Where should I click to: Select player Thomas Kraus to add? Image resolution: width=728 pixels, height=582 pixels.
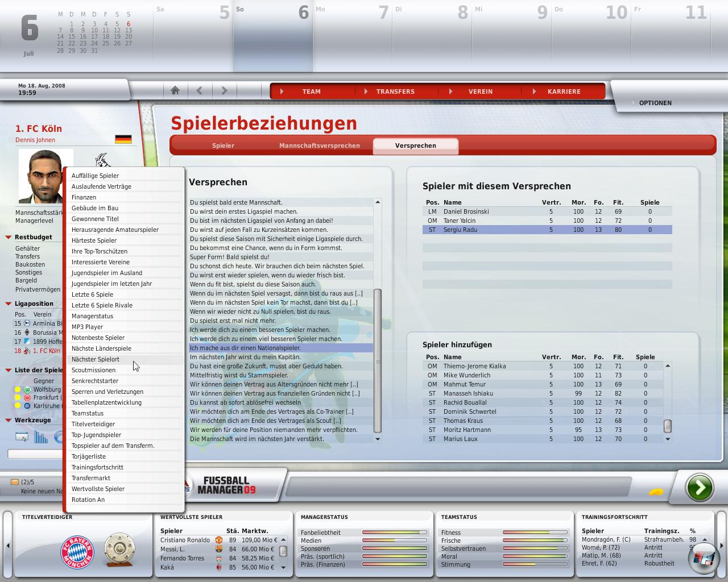(x=463, y=421)
